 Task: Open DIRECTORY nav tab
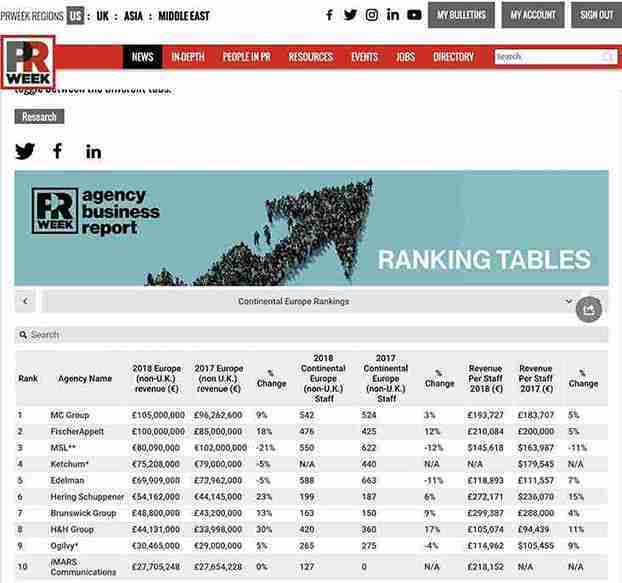(453, 57)
